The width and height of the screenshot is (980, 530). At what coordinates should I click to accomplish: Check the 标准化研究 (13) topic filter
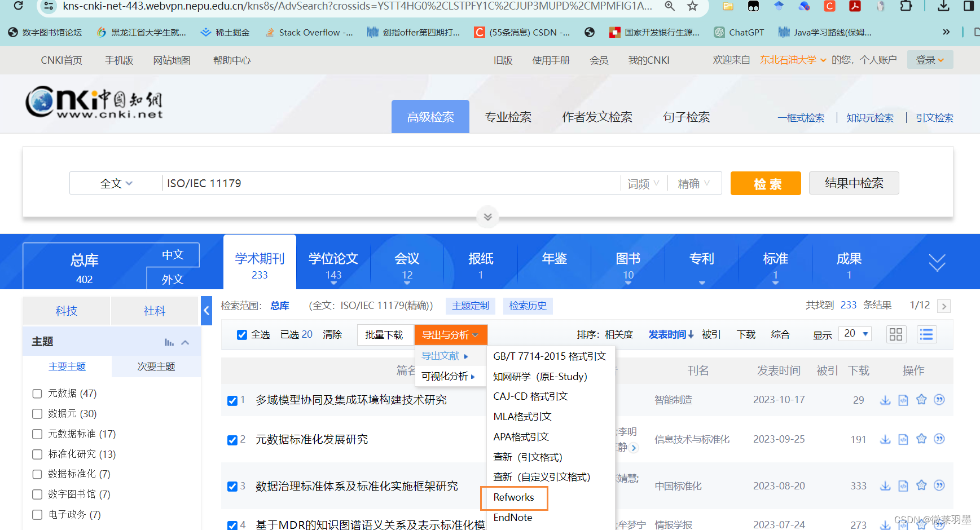(x=37, y=454)
